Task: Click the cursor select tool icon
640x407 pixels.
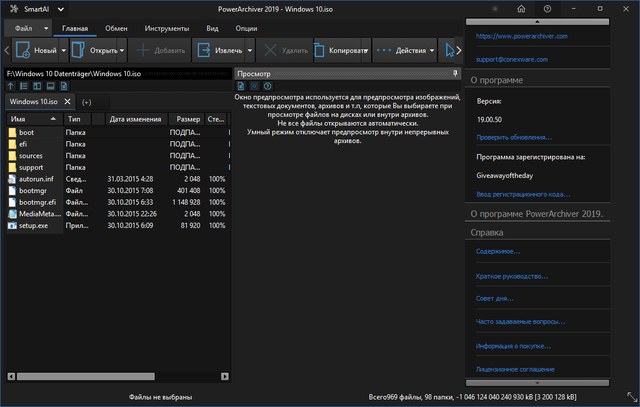Action: click(x=450, y=50)
